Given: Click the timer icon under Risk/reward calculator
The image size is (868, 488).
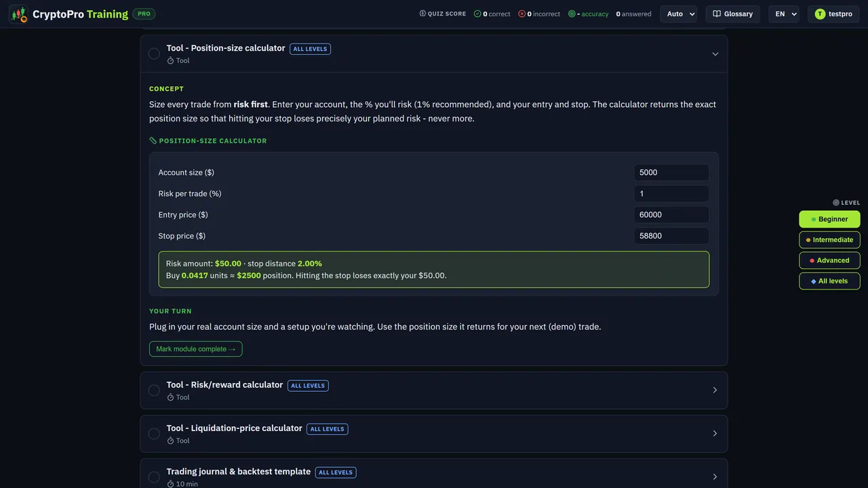Looking at the screenshot, I should (x=170, y=398).
